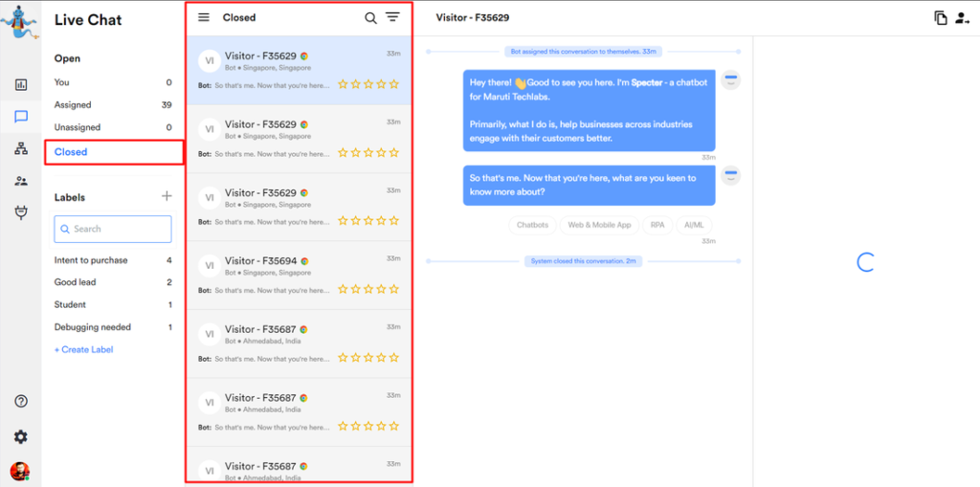Toggle the hamburger menu beside Closed
This screenshot has height=487, width=980.
[204, 17]
